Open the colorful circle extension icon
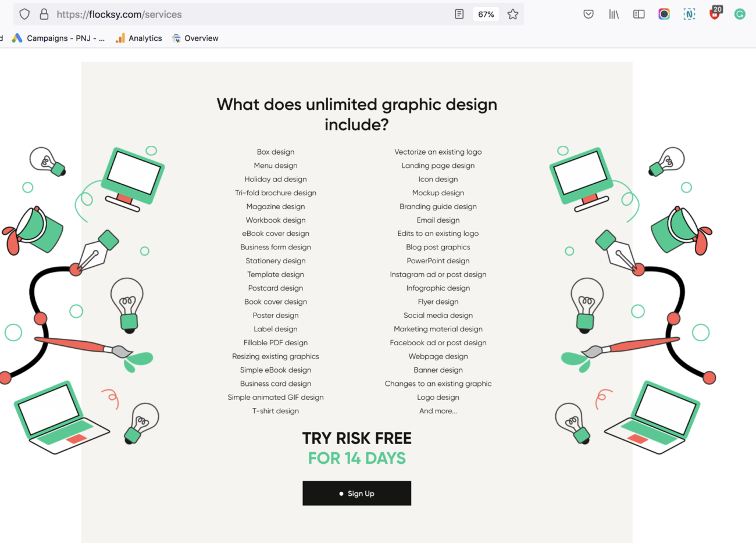756x551 pixels. (x=664, y=14)
